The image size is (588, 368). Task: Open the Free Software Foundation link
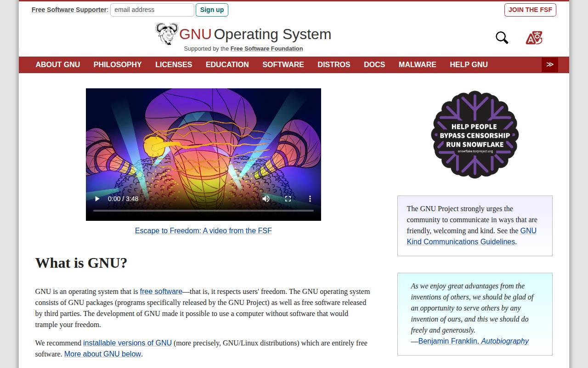(266, 49)
